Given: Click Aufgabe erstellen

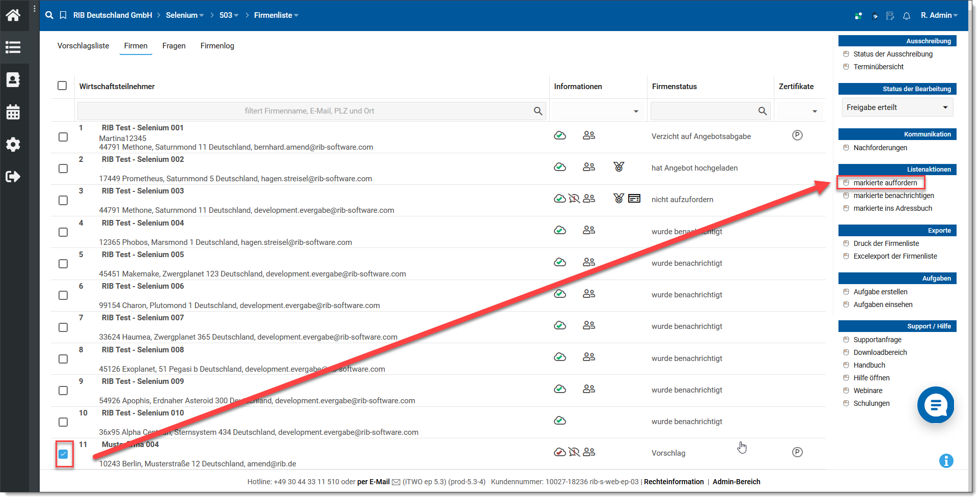Looking at the screenshot, I should [x=880, y=292].
